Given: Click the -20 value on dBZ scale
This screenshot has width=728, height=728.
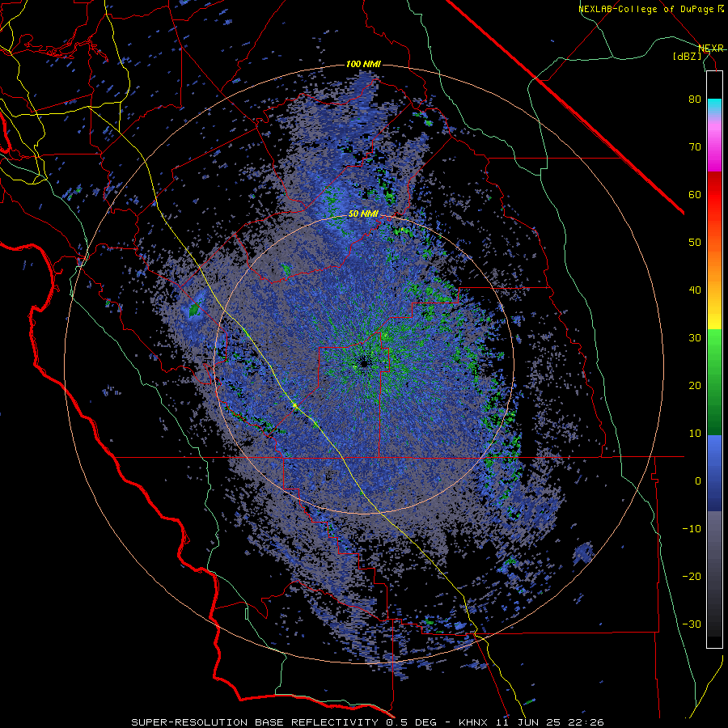Looking at the screenshot, I should click(x=692, y=577).
